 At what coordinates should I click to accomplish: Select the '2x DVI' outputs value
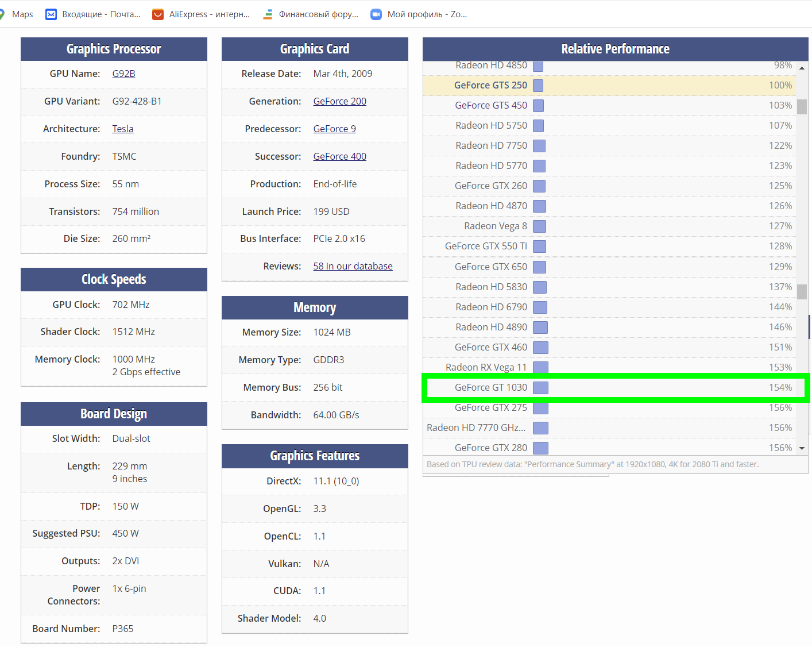coord(125,561)
